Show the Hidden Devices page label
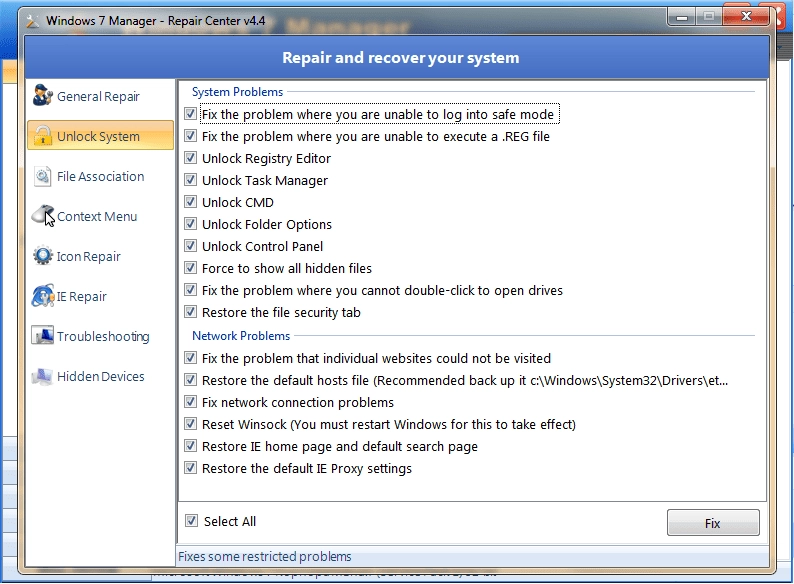Viewport: 794px width, 584px height. (101, 376)
